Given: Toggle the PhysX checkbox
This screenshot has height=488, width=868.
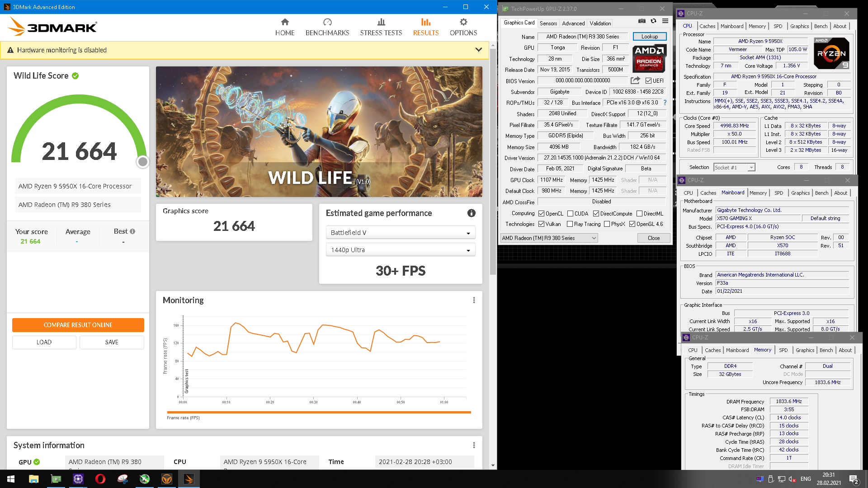Looking at the screenshot, I should [607, 224].
